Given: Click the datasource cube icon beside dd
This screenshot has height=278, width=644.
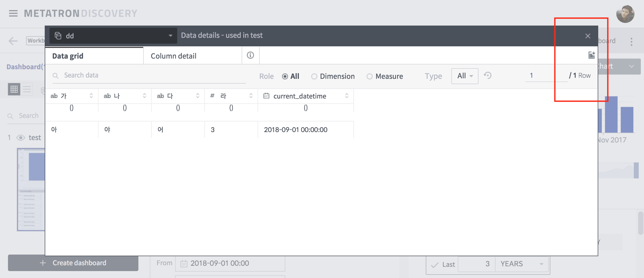Looking at the screenshot, I should click(x=58, y=35).
